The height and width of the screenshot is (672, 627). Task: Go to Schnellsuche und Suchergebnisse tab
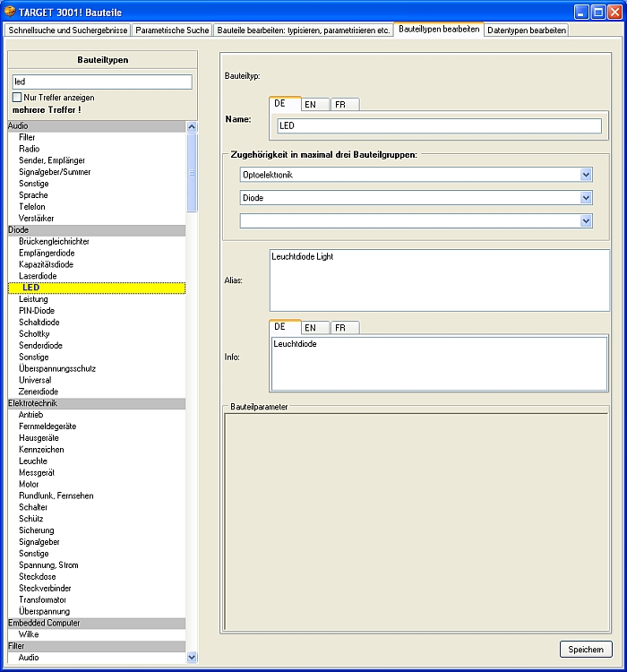(68, 30)
